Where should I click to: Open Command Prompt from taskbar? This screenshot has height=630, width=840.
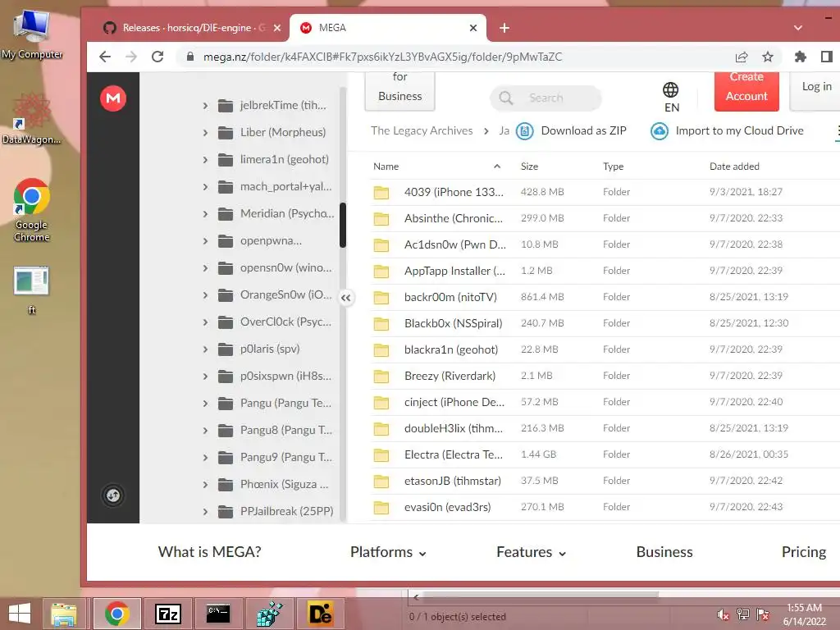click(x=218, y=614)
